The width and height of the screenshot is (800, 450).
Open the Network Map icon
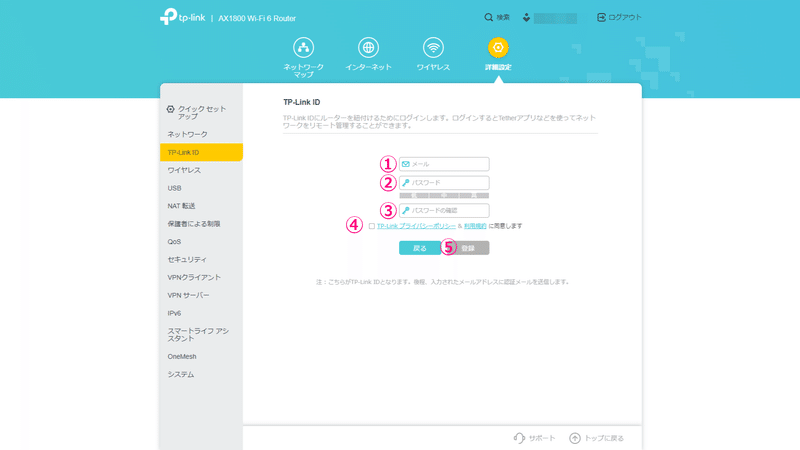pyautogui.click(x=303, y=47)
